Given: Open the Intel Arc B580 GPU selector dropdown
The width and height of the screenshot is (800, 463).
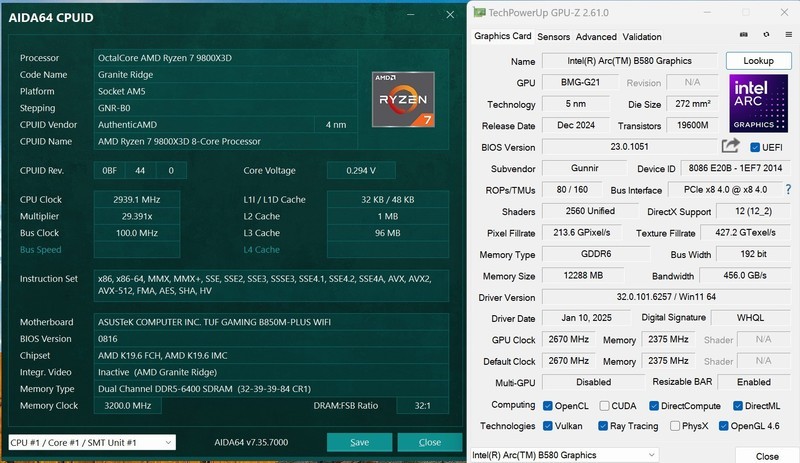Looking at the screenshot, I should [x=564, y=455].
